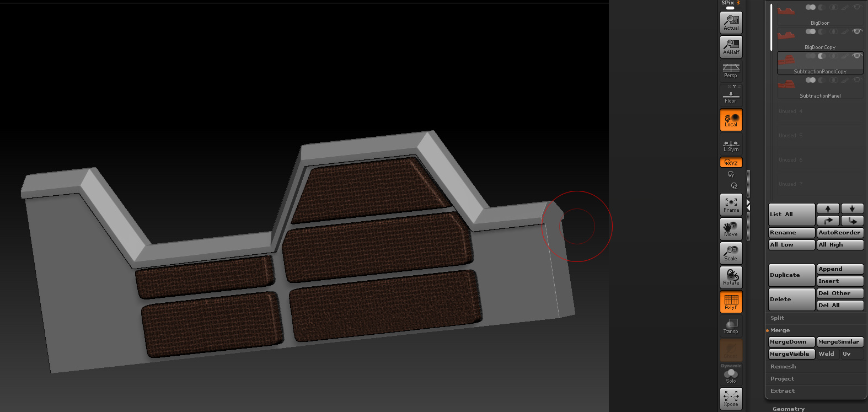Set BigDoorCopy to intersection mode
This screenshot has height=412, width=868.
834,31
